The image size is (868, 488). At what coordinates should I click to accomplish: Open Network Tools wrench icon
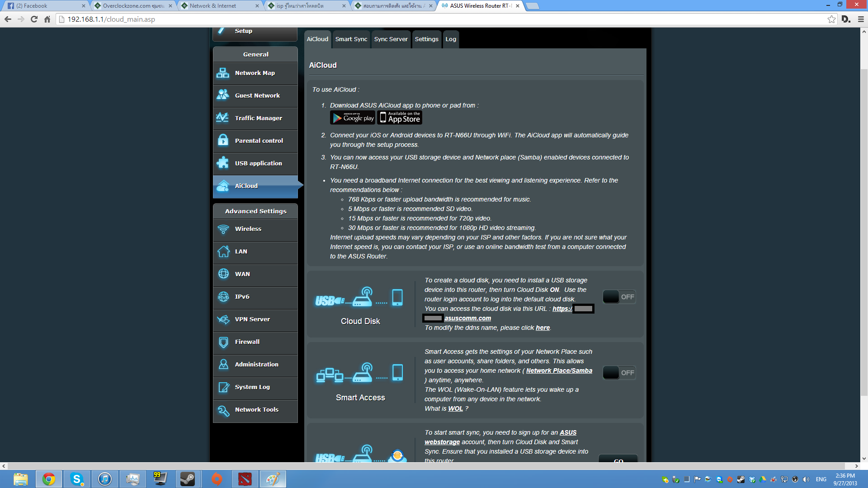coord(223,410)
